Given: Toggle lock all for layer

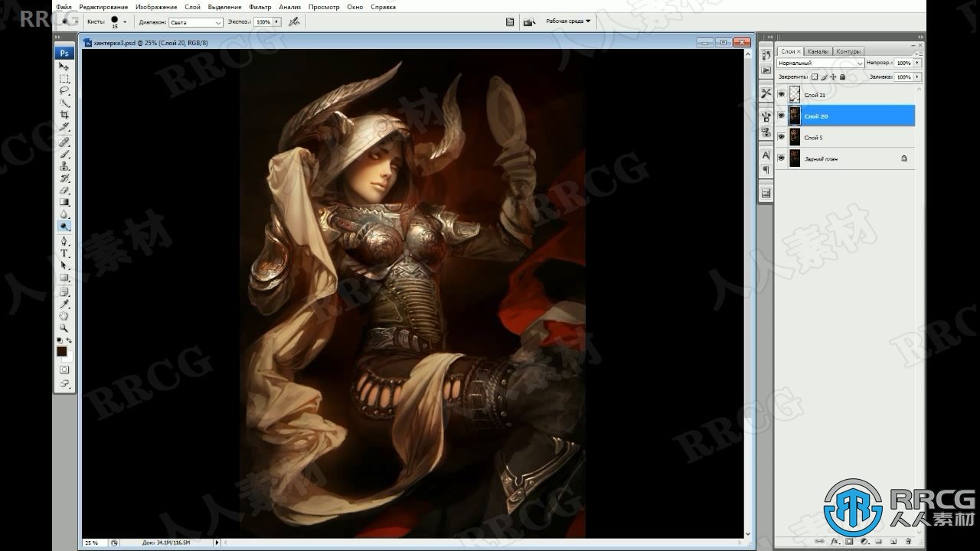Looking at the screenshot, I should tap(842, 77).
